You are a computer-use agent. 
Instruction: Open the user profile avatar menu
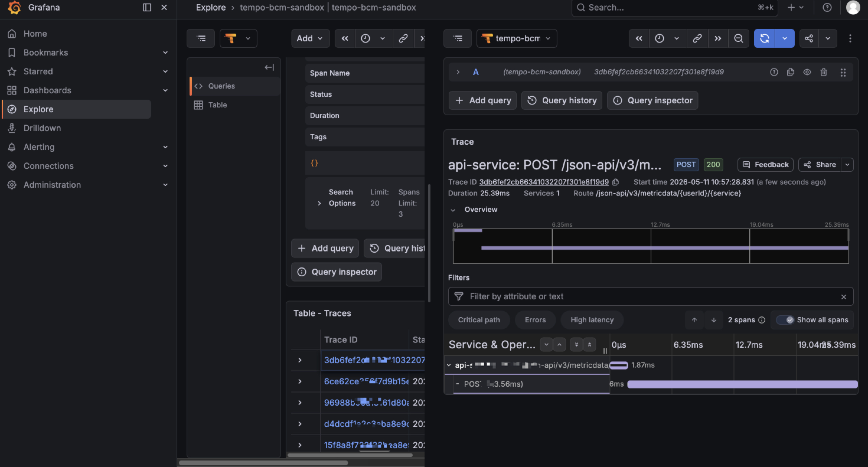853,7
